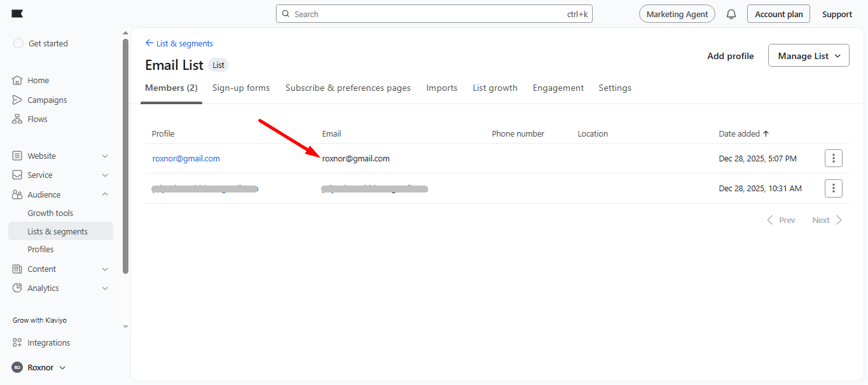
Task: Open Campaigns via its paper-plane icon
Action: tap(17, 100)
